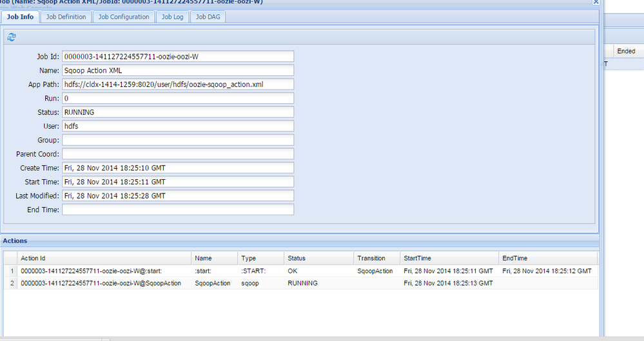The image size is (644, 341).
Task: Select the empty Group field
Action: [178, 140]
